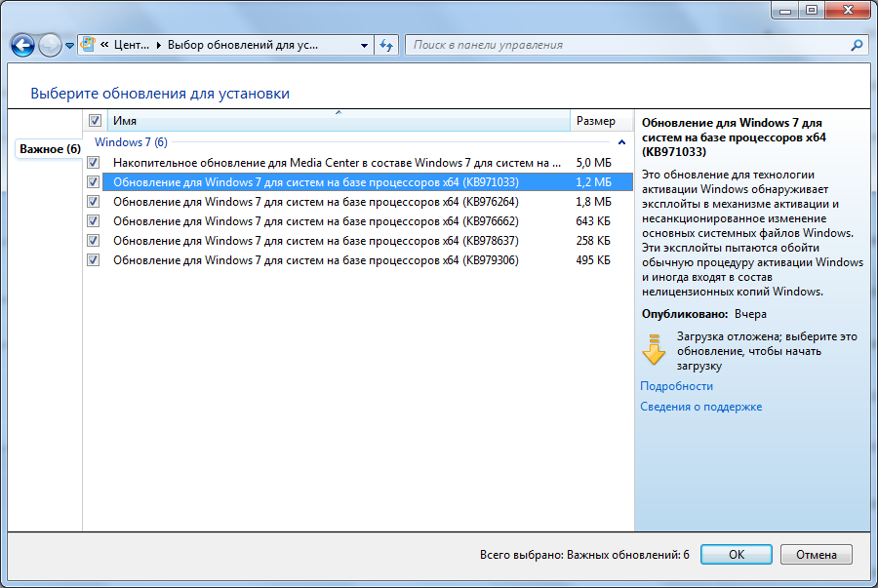Click the yellow download arrow icon

pos(654,350)
